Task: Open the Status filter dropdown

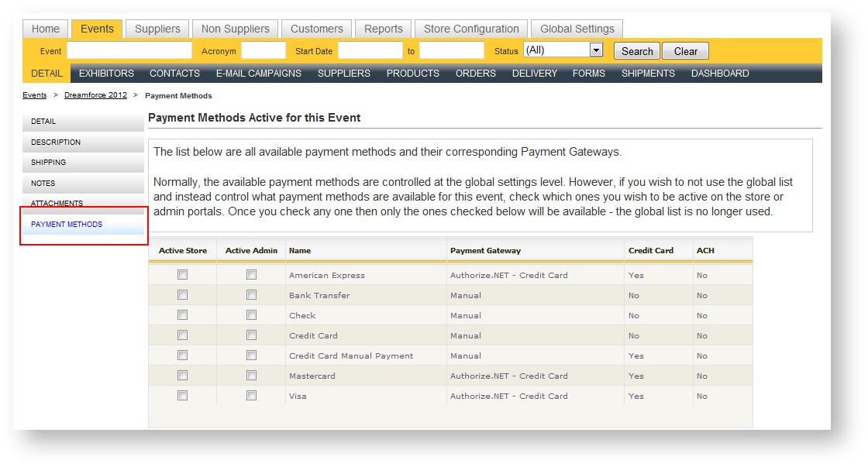Action: 595,50
